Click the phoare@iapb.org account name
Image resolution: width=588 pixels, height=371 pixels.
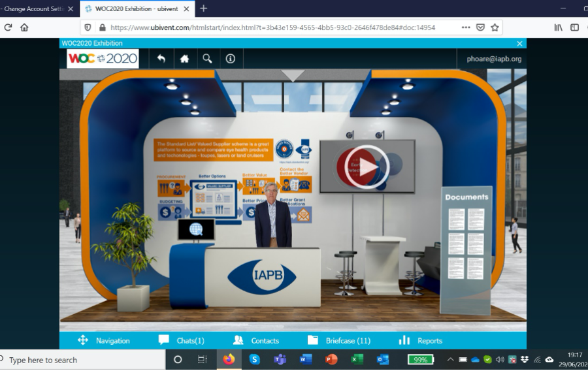click(x=494, y=59)
